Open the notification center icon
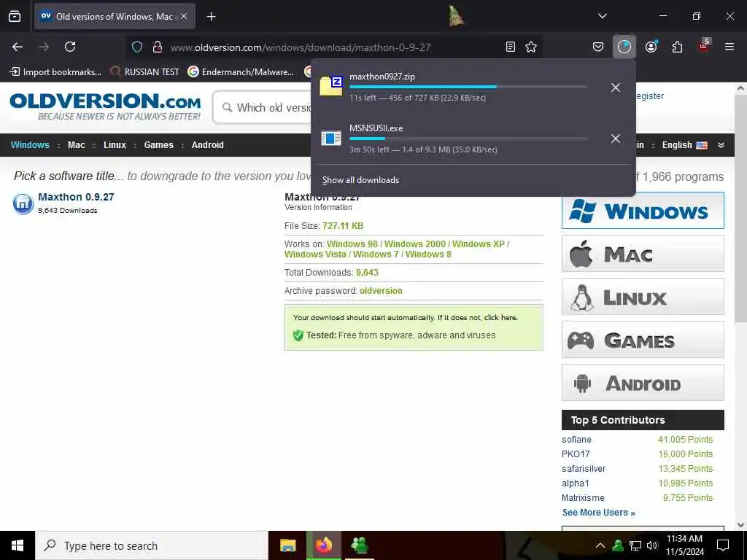The width and height of the screenshot is (747, 560). click(723, 545)
